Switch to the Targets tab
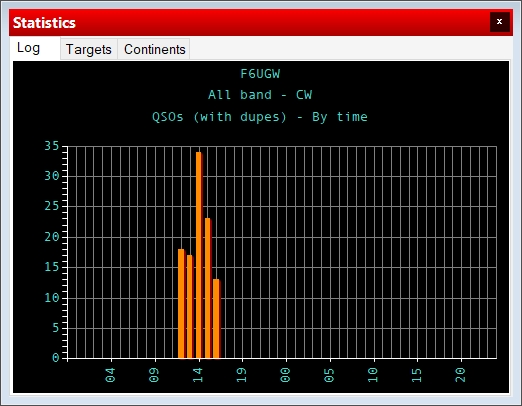 (x=89, y=49)
